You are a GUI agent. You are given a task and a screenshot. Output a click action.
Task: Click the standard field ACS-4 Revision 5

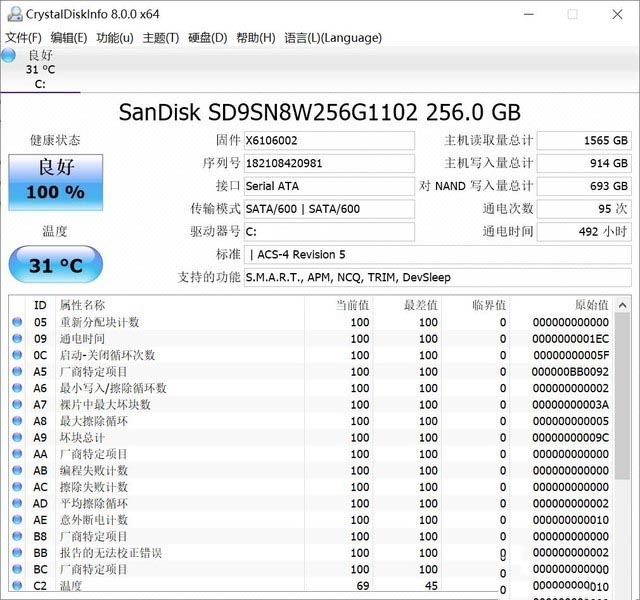pos(438,255)
